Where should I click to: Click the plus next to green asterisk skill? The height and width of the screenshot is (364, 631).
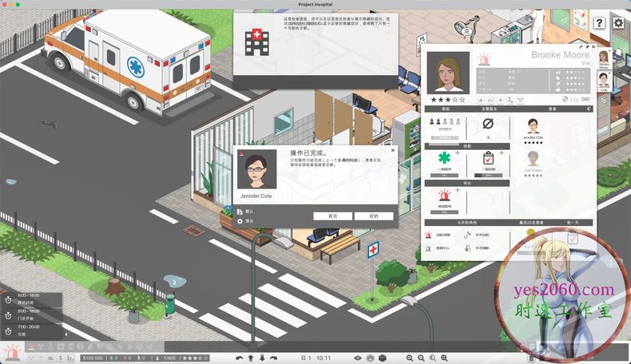(x=457, y=152)
